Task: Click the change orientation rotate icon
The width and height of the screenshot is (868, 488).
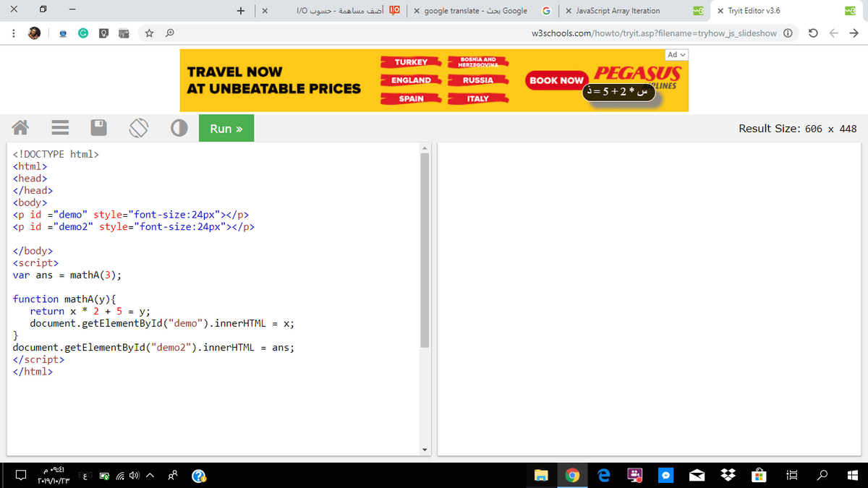Action: [139, 128]
